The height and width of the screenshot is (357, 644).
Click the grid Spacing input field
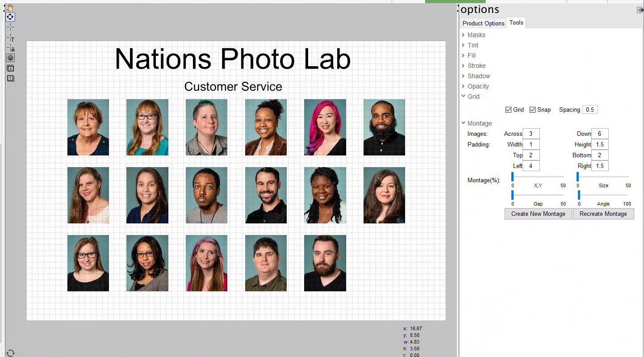(x=590, y=109)
